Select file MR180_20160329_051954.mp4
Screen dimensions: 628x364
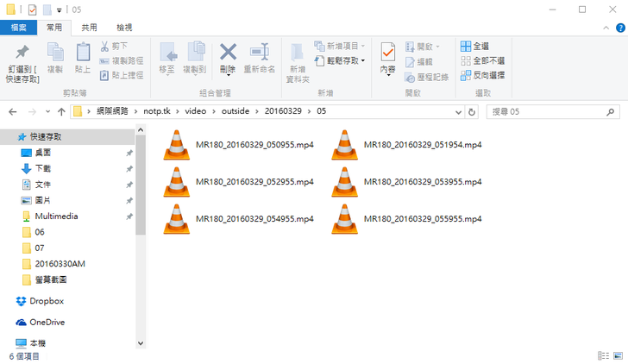pyautogui.click(x=407, y=145)
